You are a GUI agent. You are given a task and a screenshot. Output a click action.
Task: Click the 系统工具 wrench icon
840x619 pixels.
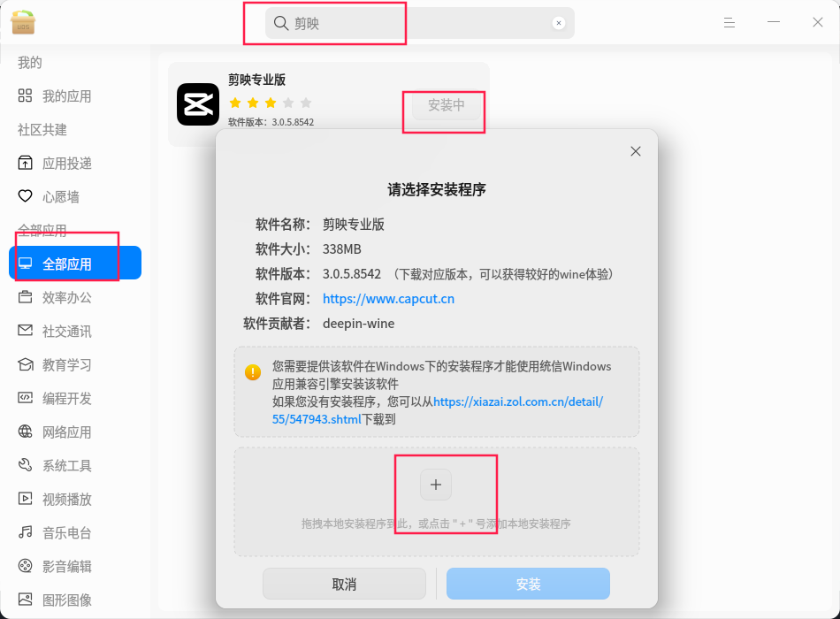point(25,464)
